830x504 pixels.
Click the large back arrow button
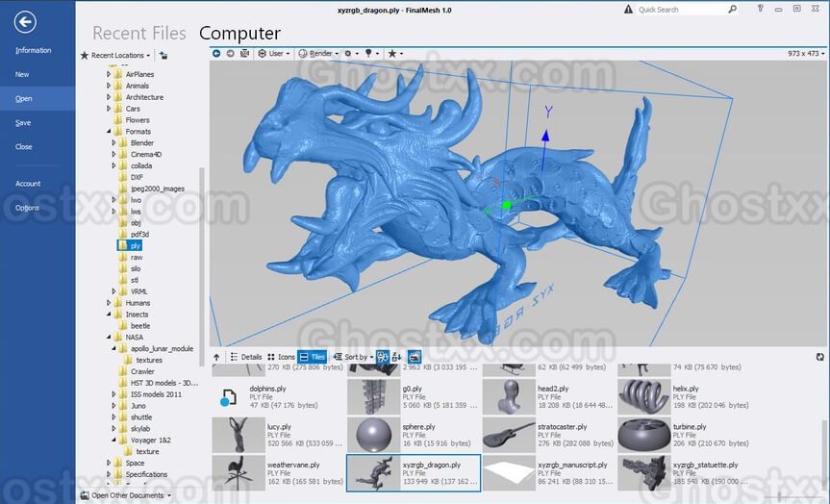pyautogui.click(x=26, y=21)
